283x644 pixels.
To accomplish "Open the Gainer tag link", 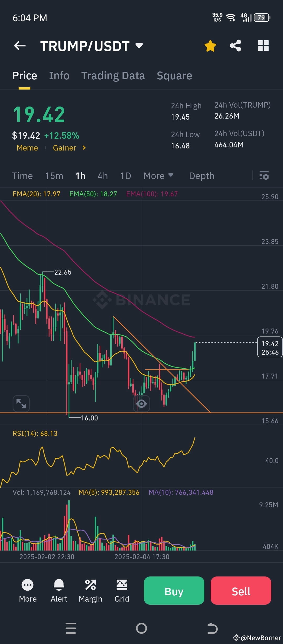I will (x=64, y=148).
